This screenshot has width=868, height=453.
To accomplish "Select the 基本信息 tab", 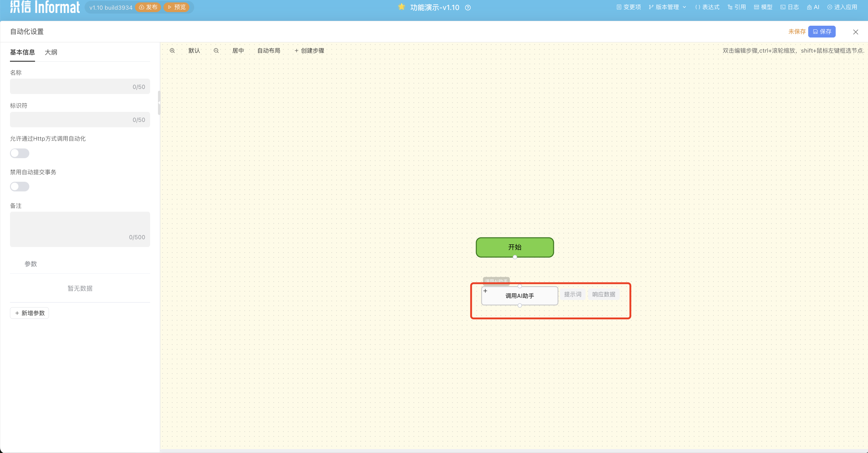I will (22, 52).
